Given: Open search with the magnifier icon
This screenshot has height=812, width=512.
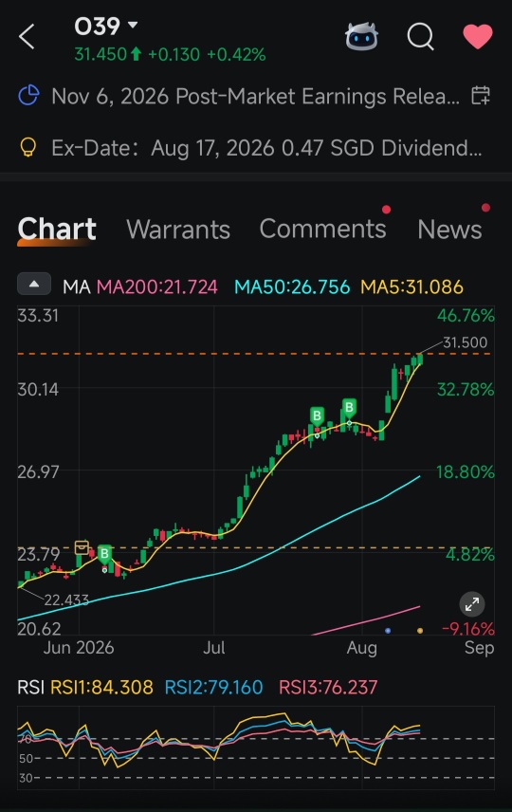Looking at the screenshot, I should [x=420, y=37].
